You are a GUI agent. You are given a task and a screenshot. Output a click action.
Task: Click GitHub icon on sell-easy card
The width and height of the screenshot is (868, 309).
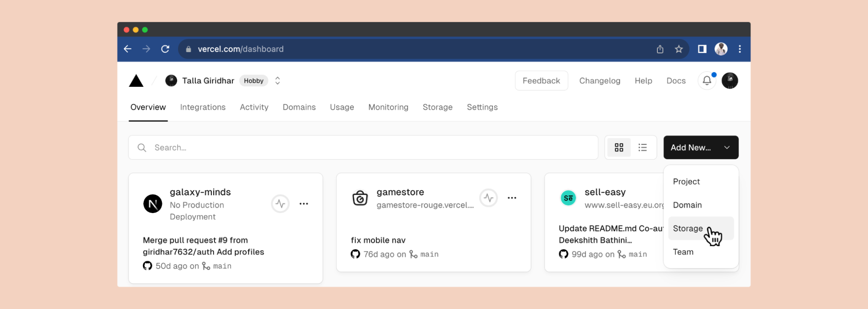tap(564, 254)
